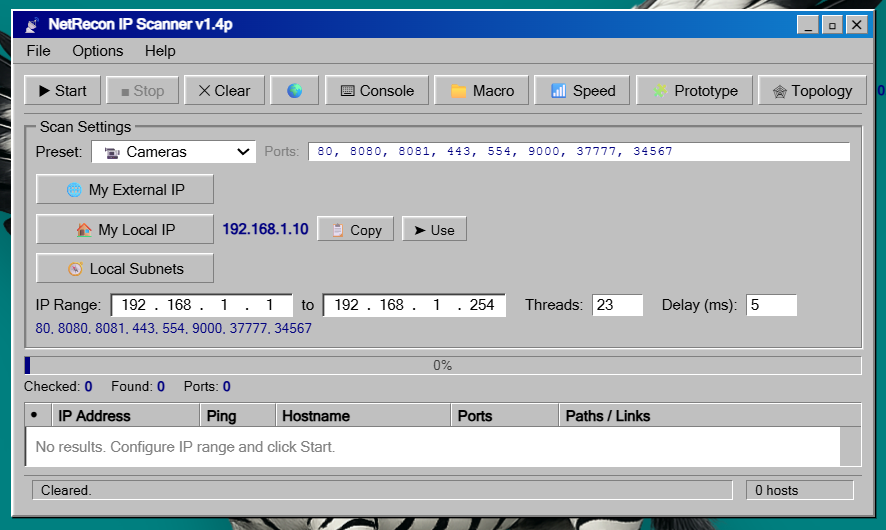This screenshot has width=886, height=530.
Task: Open the Topology view
Action: pos(812,90)
